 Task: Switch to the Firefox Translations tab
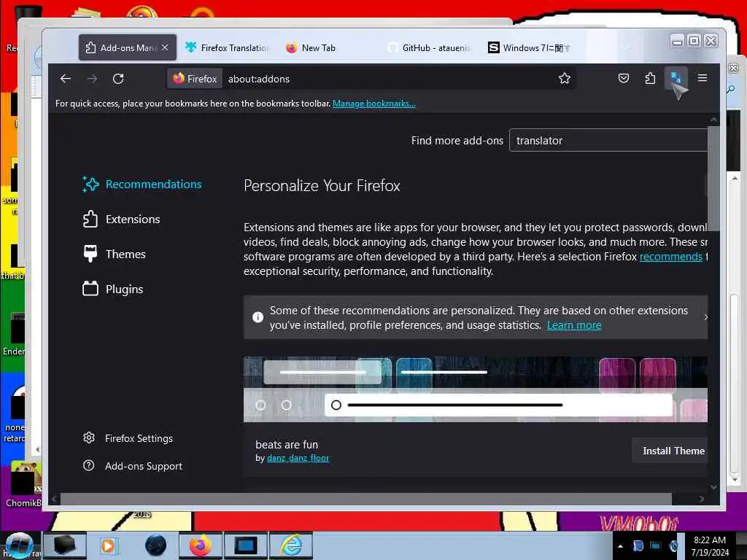pos(228,47)
